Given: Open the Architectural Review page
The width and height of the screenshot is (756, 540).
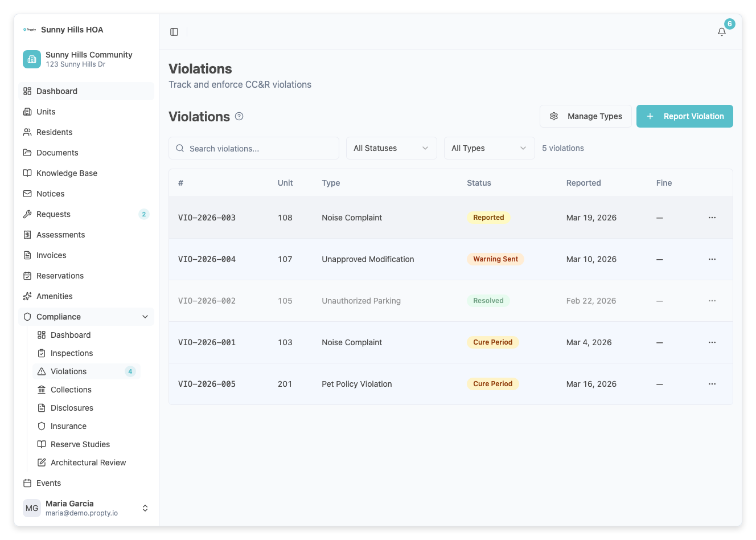Looking at the screenshot, I should click(x=88, y=463).
